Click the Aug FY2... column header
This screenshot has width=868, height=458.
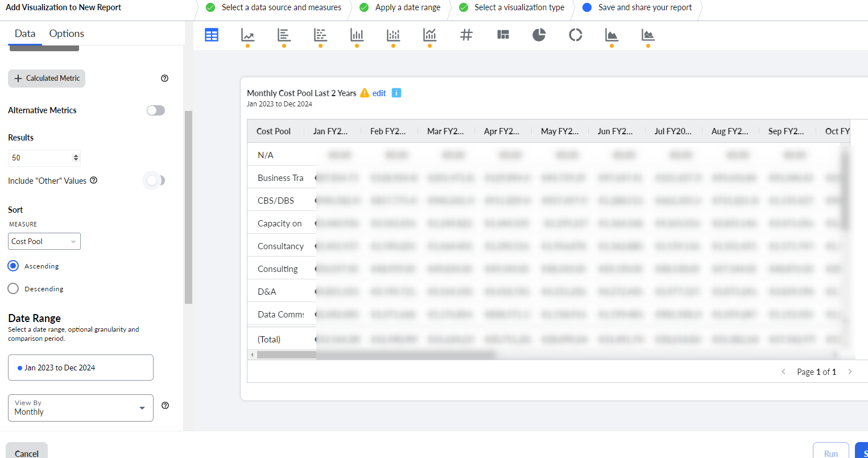pyautogui.click(x=730, y=131)
